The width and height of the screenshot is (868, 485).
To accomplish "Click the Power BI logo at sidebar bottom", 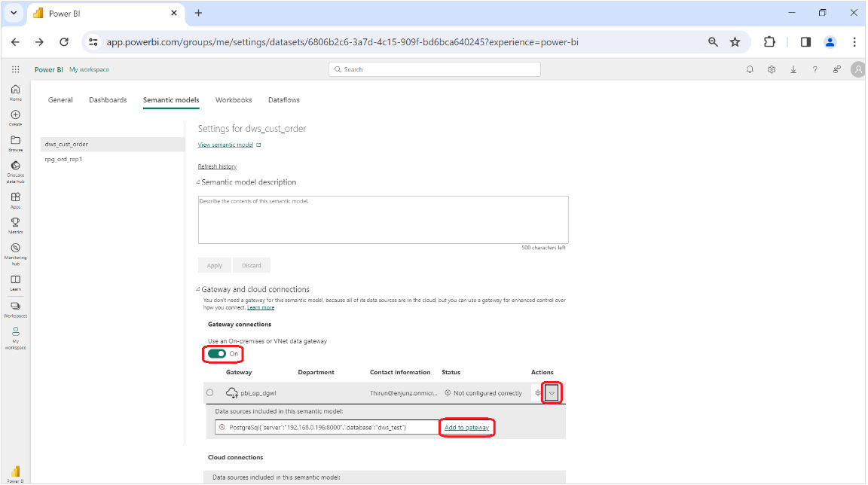I will coord(16,473).
